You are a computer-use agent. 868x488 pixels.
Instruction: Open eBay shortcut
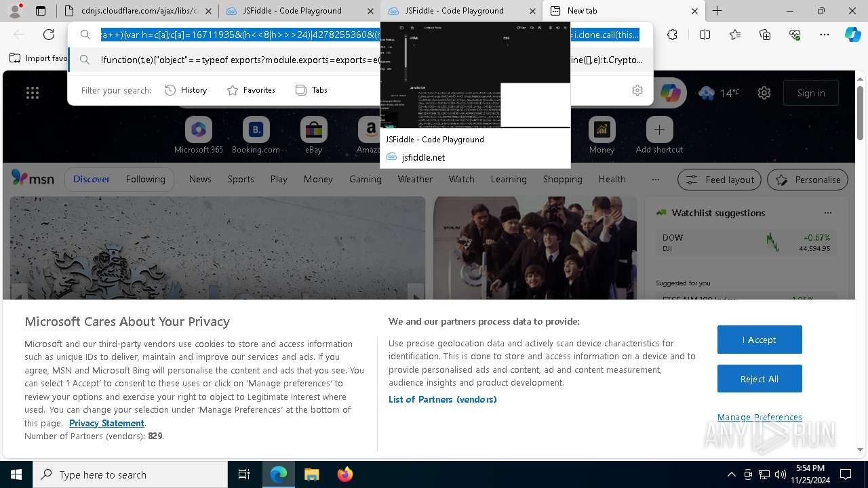(313, 135)
